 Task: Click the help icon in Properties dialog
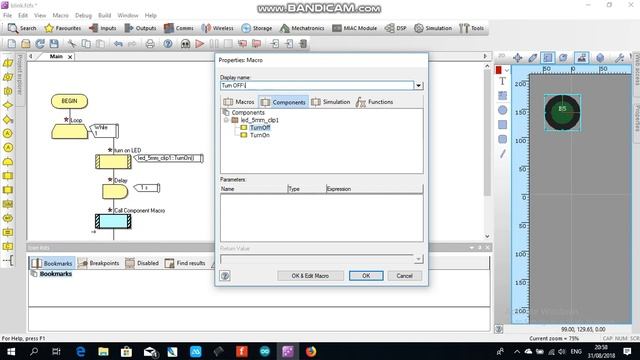pyautogui.click(x=225, y=276)
